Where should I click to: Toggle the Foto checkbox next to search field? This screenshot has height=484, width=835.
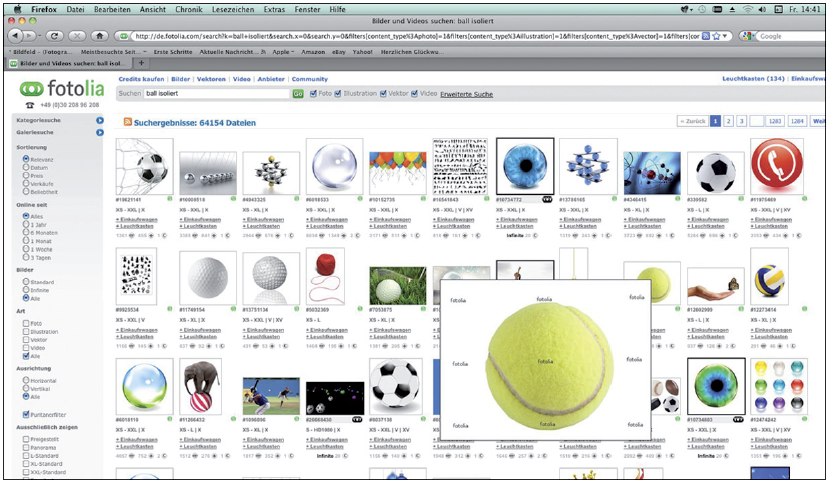(313, 94)
